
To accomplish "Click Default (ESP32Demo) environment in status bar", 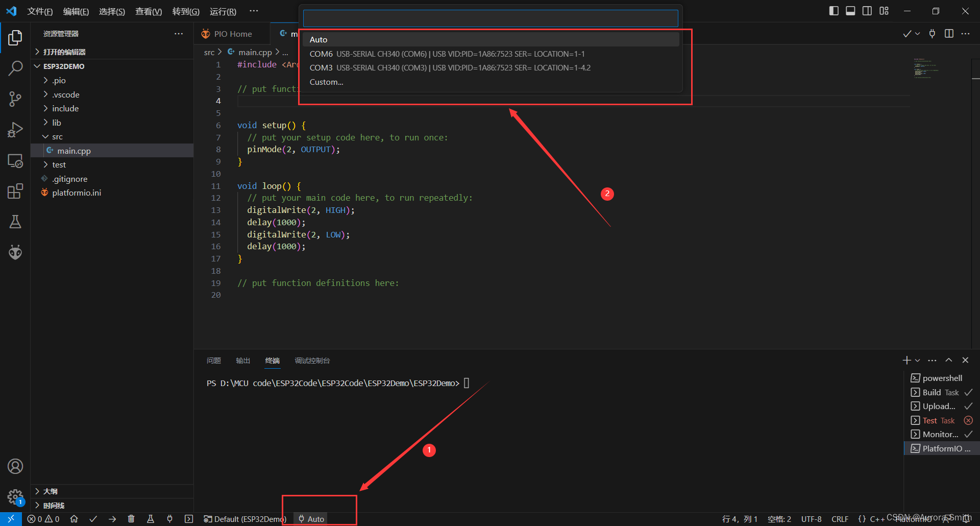I will (x=245, y=519).
